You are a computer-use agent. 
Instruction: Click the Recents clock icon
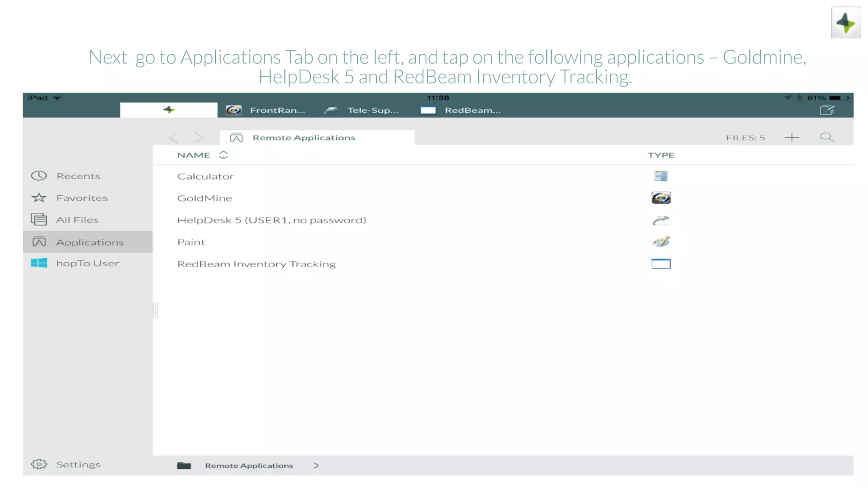(39, 176)
